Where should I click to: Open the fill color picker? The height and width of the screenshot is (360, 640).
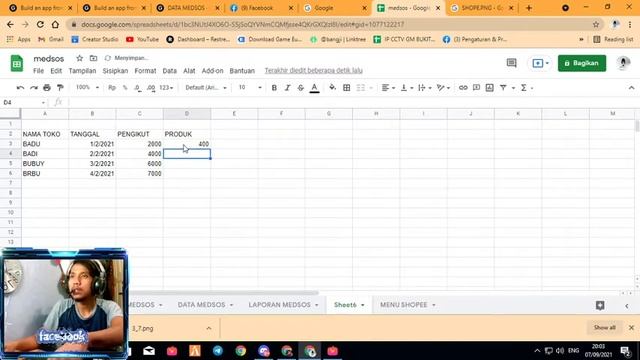click(x=333, y=87)
